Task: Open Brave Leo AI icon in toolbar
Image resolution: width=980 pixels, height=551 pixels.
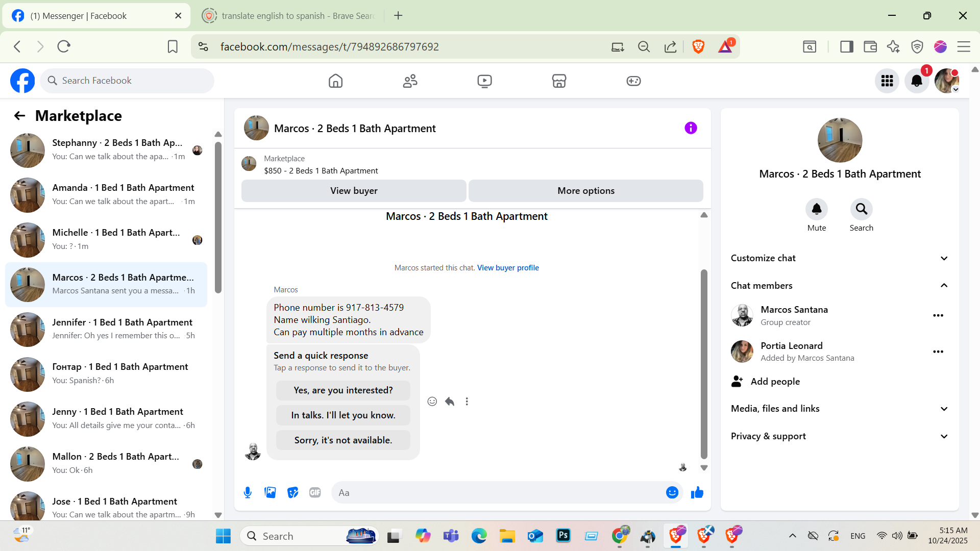Action: pyautogui.click(x=893, y=47)
